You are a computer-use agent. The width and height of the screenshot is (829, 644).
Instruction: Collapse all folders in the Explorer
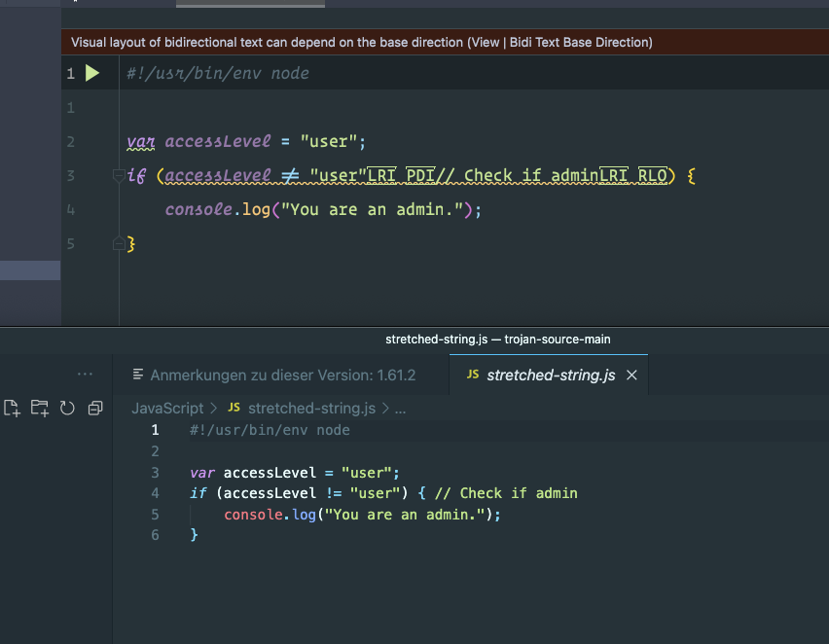[x=94, y=408]
